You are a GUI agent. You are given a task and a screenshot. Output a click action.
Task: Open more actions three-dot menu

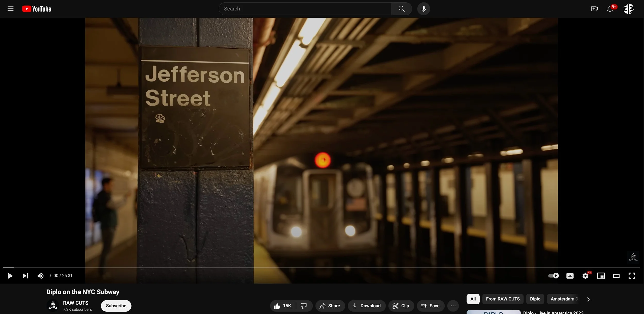453,306
